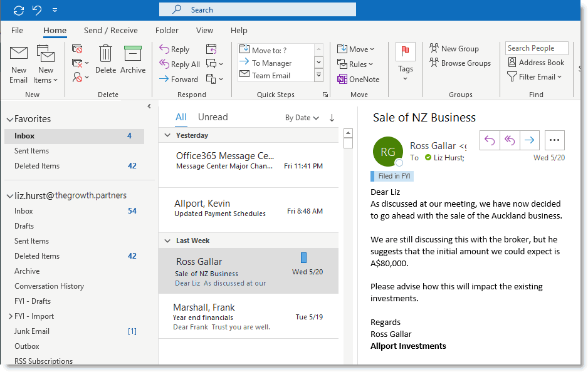588x372 pixels.
Task: Open the File menu
Action: pos(17,30)
